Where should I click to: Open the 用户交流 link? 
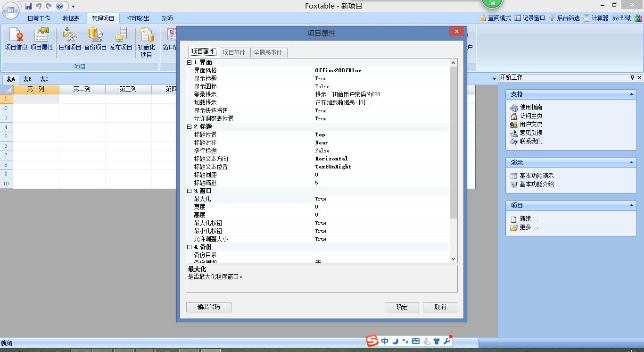531,125
